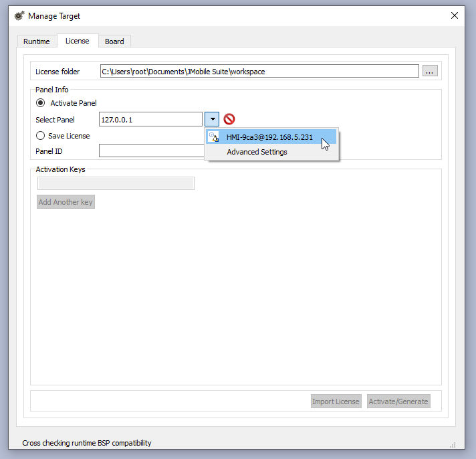Image resolution: width=476 pixels, height=459 pixels.
Task: Open Advanced Settings from the dropdown list
Action: click(257, 152)
